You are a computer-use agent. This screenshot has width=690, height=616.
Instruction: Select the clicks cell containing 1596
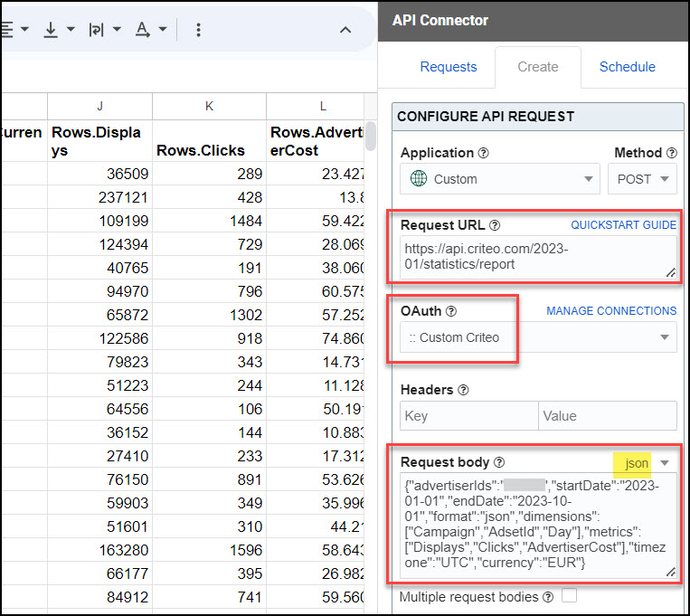(x=209, y=550)
